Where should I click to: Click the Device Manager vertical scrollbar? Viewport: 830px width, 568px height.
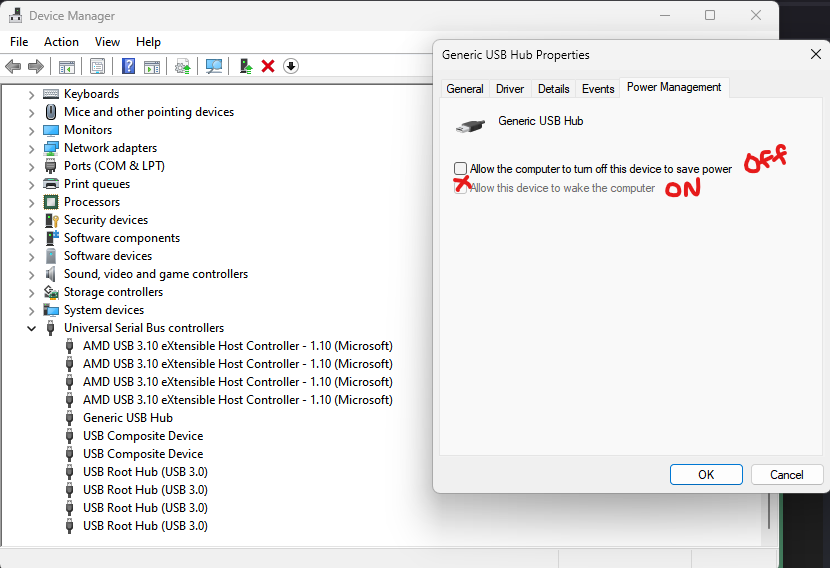click(x=769, y=511)
